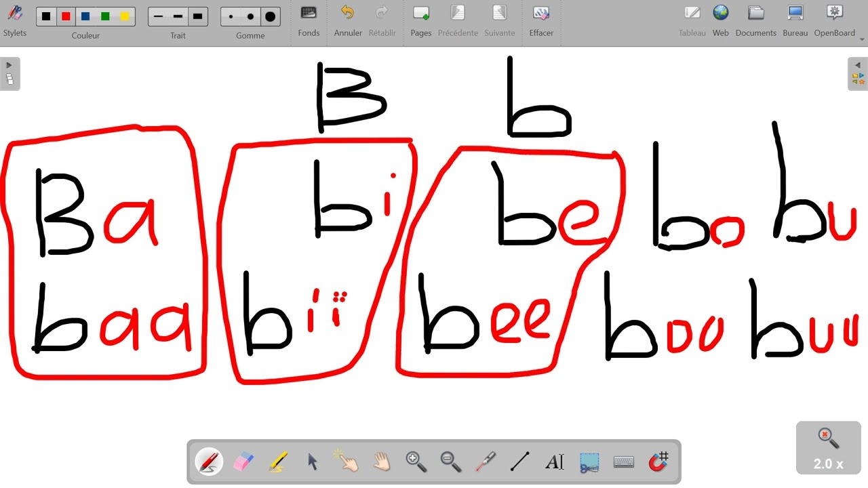Choose the thick line width
868x488 pixels.
[197, 16]
